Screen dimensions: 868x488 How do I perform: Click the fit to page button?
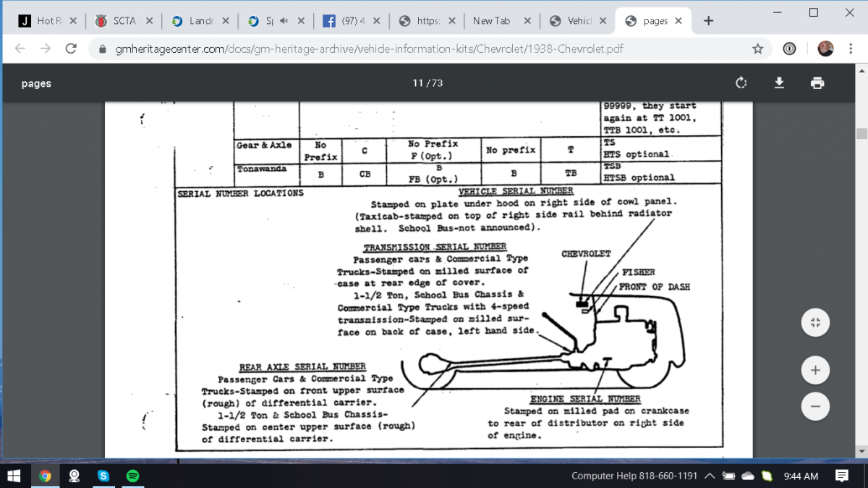pos(815,323)
